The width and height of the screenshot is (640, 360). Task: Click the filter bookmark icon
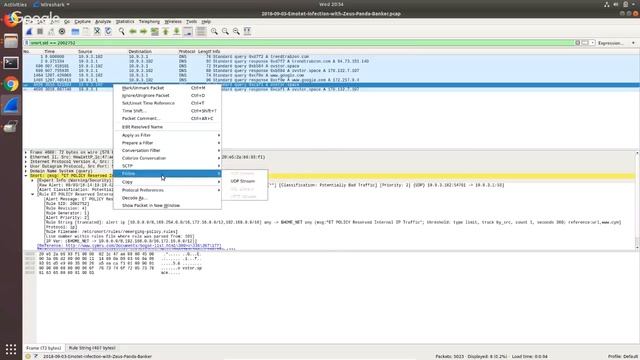(x=27, y=43)
